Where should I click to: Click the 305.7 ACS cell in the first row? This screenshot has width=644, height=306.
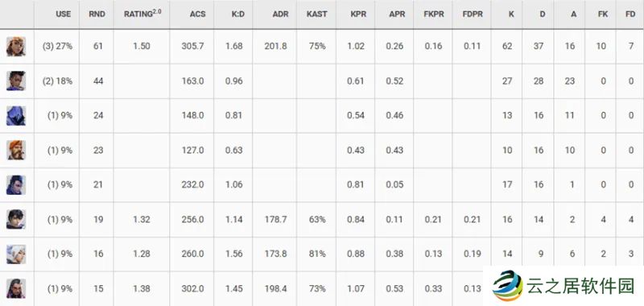192,47
